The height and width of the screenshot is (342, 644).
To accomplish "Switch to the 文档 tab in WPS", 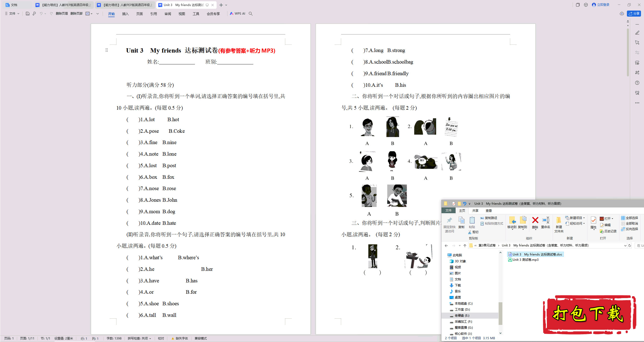I will 17,5.
